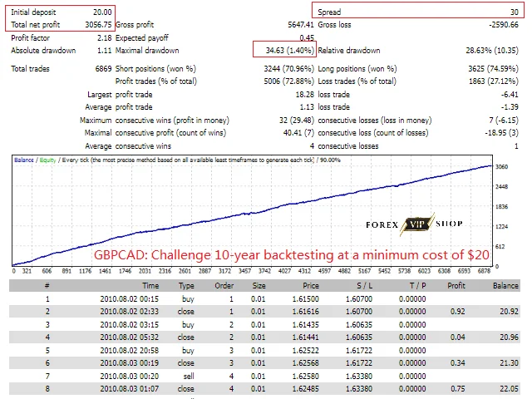Click maximum consecutive losses value 7 (-6.15)
This screenshot has height=399, width=532.
pos(504,121)
